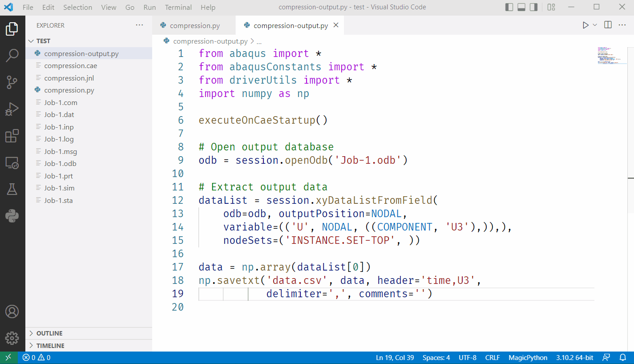Change the CRLF end of line sequence
This screenshot has height=364, width=634.
point(493,358)
